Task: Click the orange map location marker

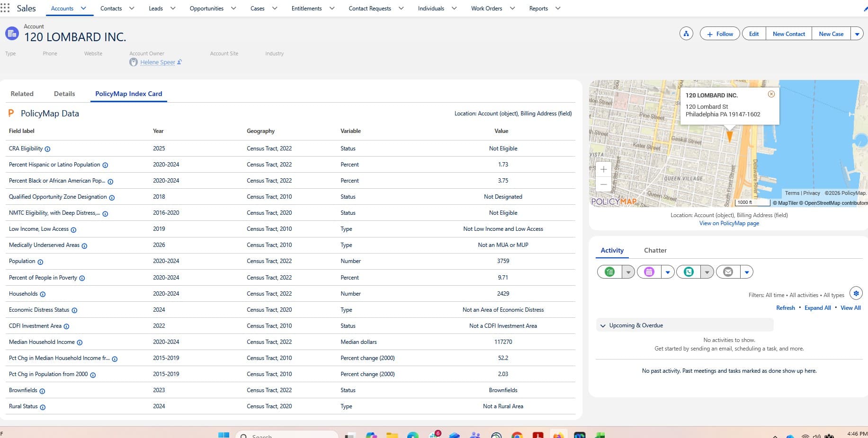Action: 729,136
